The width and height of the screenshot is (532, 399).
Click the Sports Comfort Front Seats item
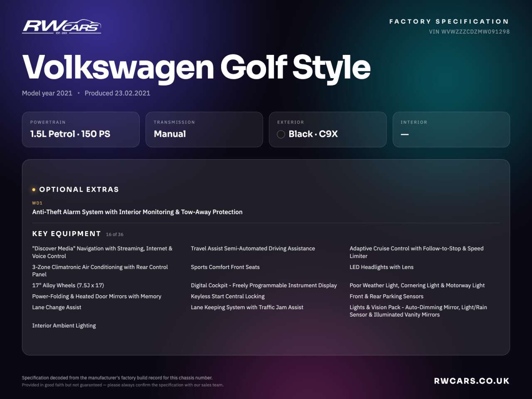[x=225, y=267]
